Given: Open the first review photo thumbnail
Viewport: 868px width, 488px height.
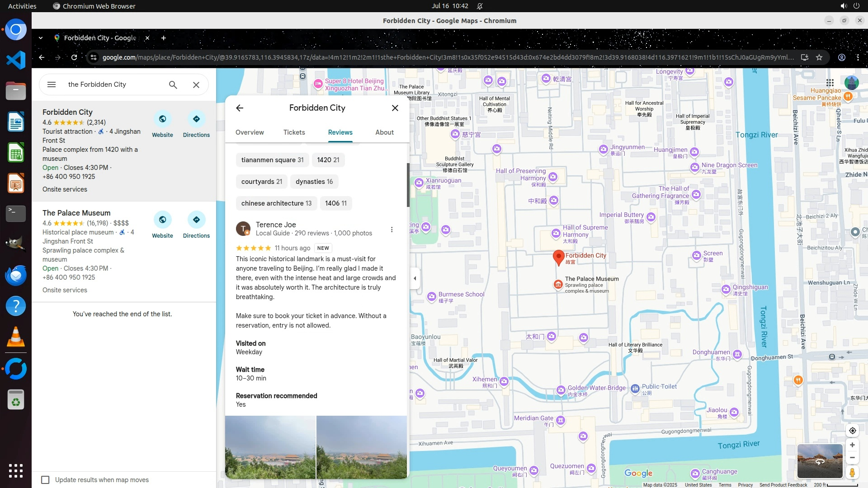Looking at the screenshot, I should [270, 447].
